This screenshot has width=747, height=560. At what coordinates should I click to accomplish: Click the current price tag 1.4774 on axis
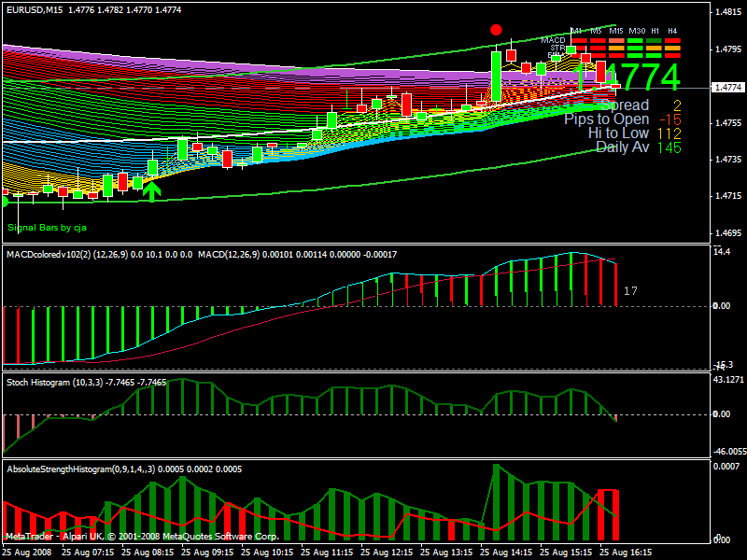(x=727, y=88)
